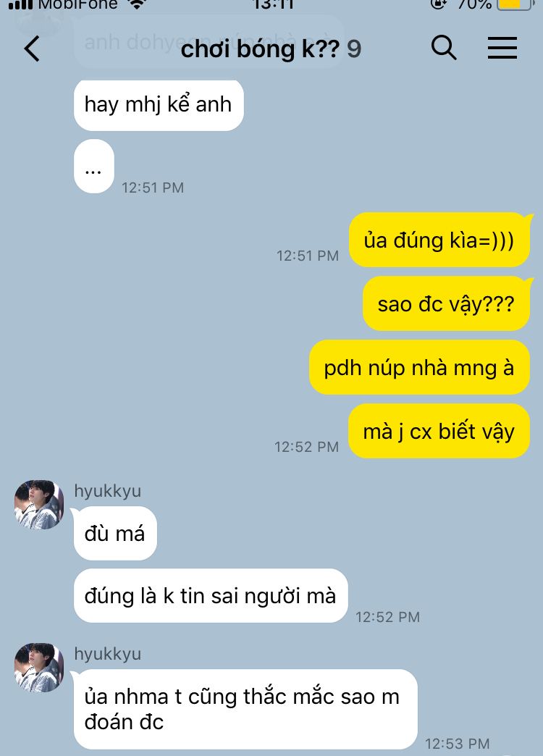The width and height of the screenshot is (543, 756).
Task: Tap the member count 9 in the header
Action: (x=354, y=49)
